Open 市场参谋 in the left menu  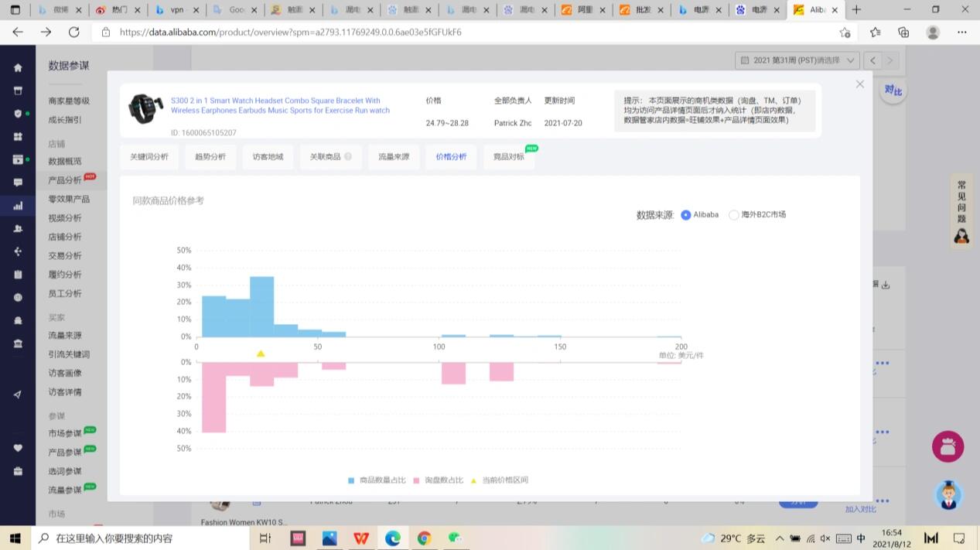pyautogui.click(x=65, y=433)
